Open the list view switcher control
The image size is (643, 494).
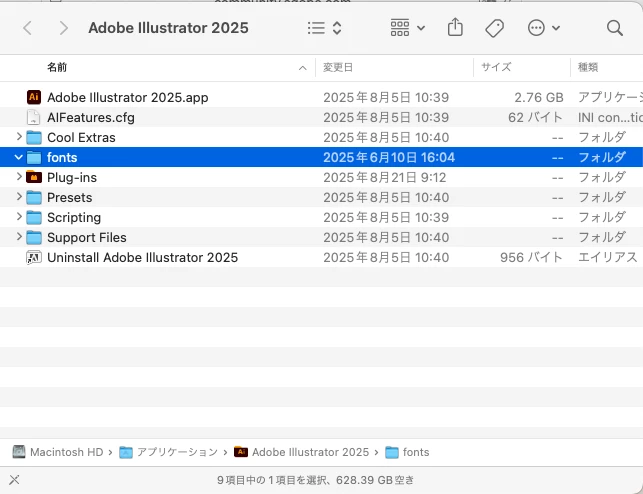pyautogui.click(x=324, y=28)
